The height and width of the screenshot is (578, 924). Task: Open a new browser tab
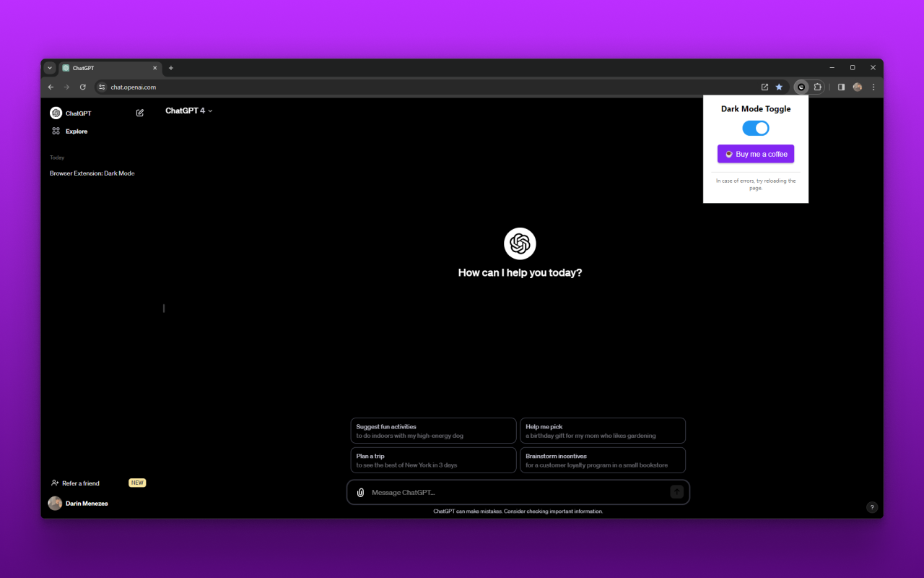coord(171,68)
